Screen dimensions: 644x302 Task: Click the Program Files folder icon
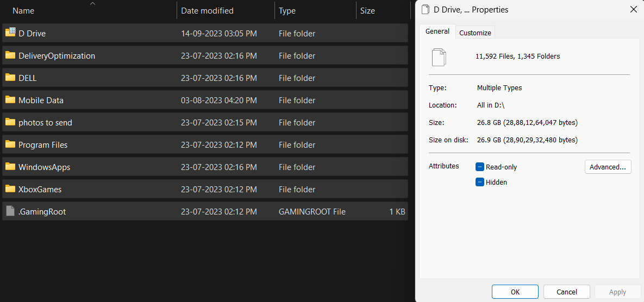[x=10, y=144]
